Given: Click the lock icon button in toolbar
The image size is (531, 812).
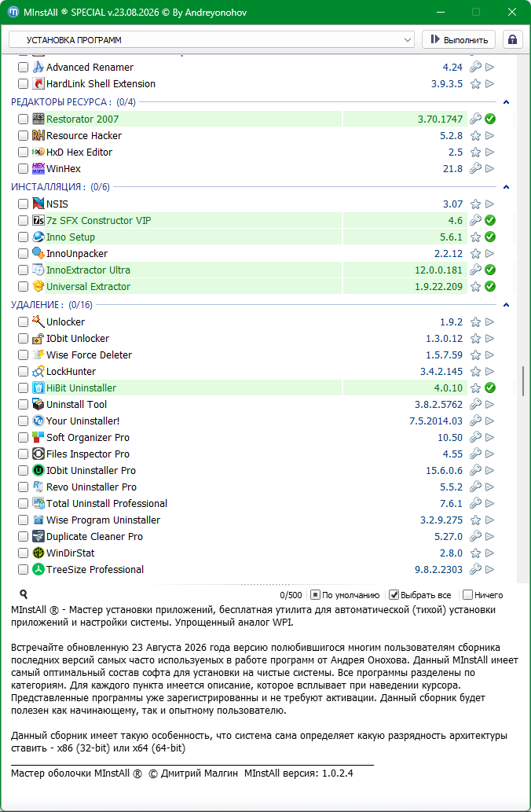Looking at the screenshot, I should [512, 40].
